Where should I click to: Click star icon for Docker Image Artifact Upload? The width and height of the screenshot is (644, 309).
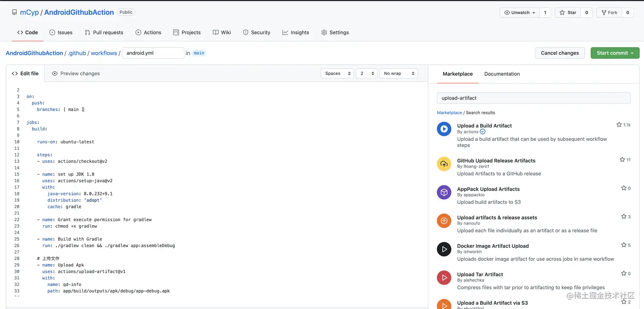[x=624, y=245]
